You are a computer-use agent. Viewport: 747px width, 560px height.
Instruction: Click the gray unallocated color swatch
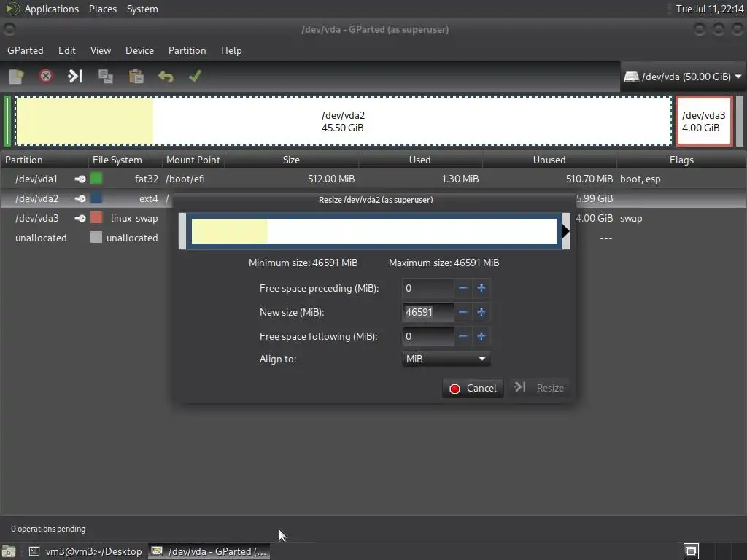click(x=96, y=237)
